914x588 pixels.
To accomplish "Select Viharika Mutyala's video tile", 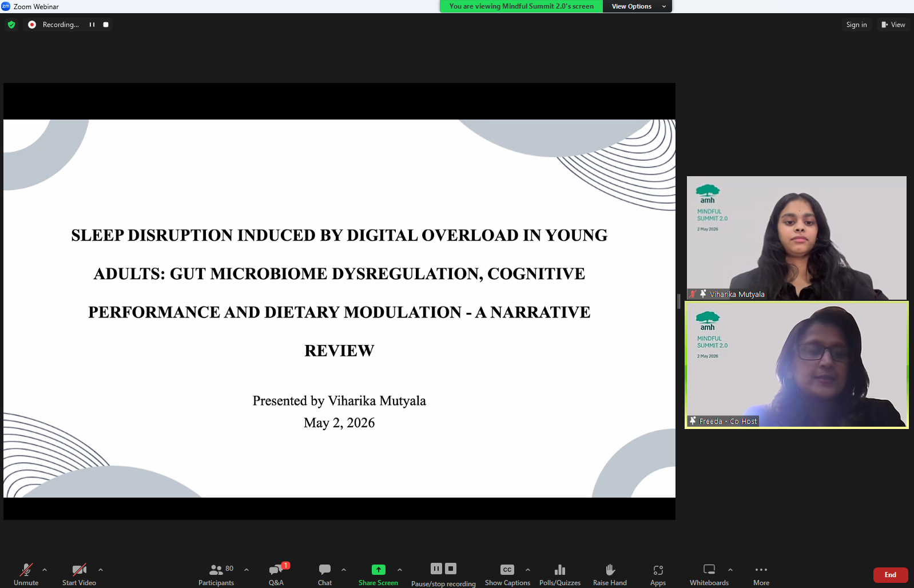I will (796, 238).
